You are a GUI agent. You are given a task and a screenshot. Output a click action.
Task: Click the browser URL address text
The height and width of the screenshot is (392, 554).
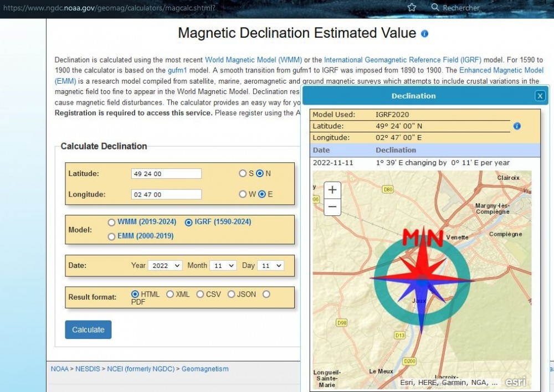109,7
